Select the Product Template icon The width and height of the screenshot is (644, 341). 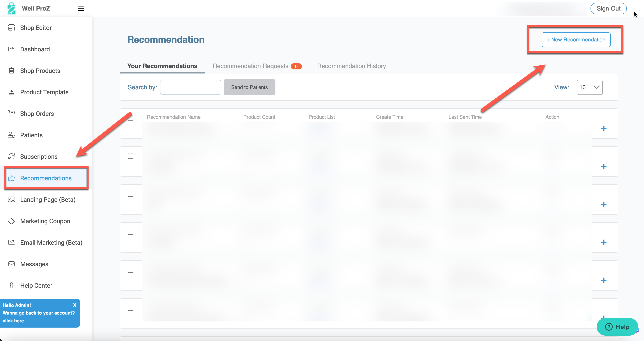pos(11,92)
